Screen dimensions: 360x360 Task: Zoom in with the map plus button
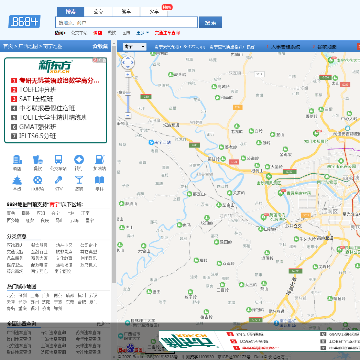[128, 75]
